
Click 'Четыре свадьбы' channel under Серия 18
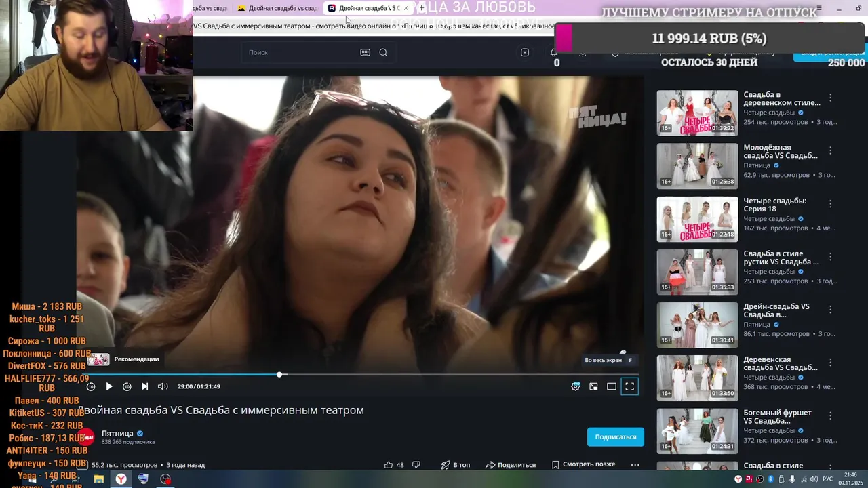(x=769, y=219)
